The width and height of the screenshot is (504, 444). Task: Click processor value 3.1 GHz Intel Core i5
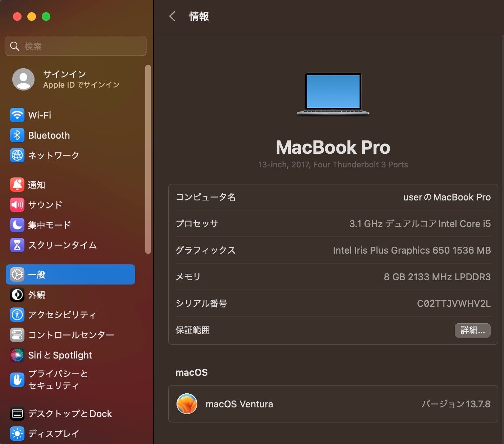click(x=420, y=224)
